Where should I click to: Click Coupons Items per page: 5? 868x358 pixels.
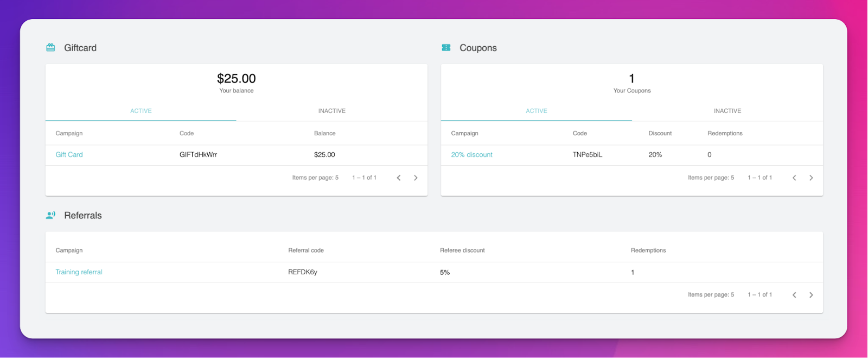[711, 178]
